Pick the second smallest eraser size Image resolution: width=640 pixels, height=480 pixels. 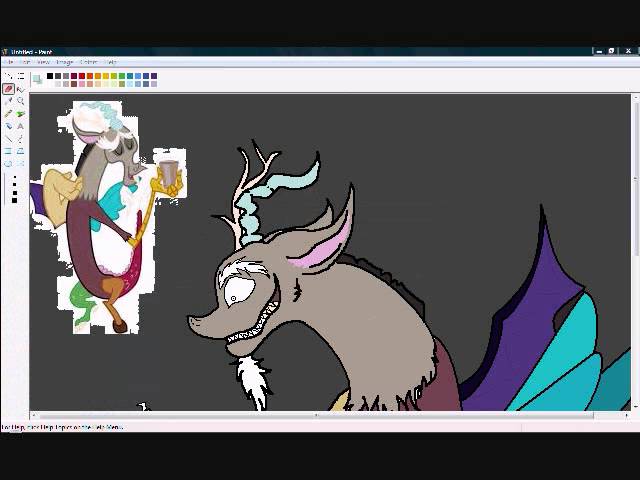click(x=15, y=184)
